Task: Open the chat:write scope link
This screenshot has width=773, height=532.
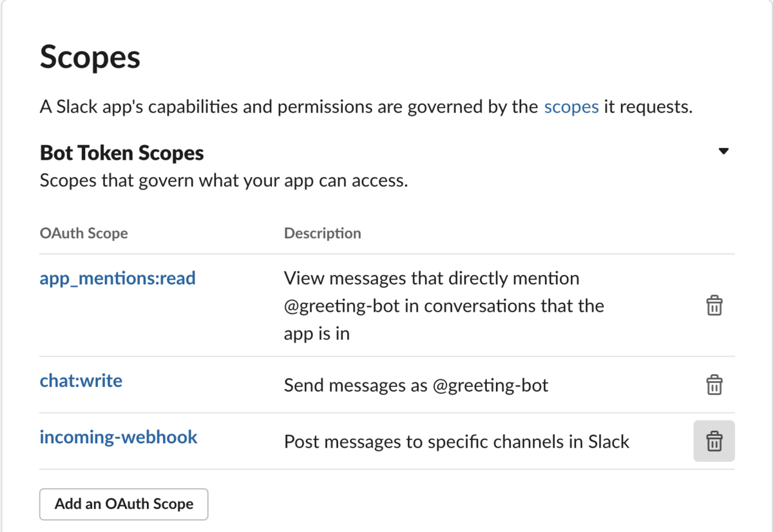Action: [x=81, y=381]
